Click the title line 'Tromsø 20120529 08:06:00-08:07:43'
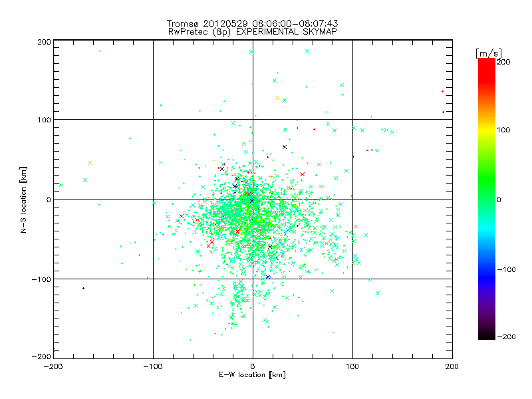The image size is (532, 399). tap(252, 23)
